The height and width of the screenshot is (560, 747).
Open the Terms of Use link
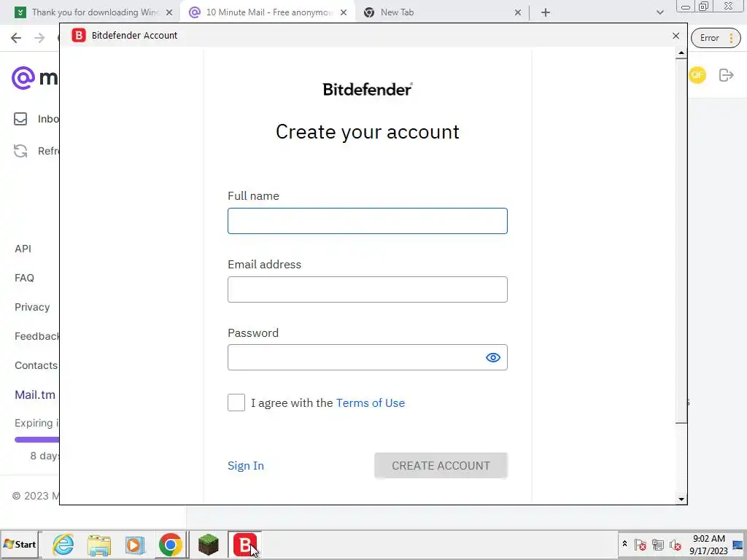[x=370, y=402]
